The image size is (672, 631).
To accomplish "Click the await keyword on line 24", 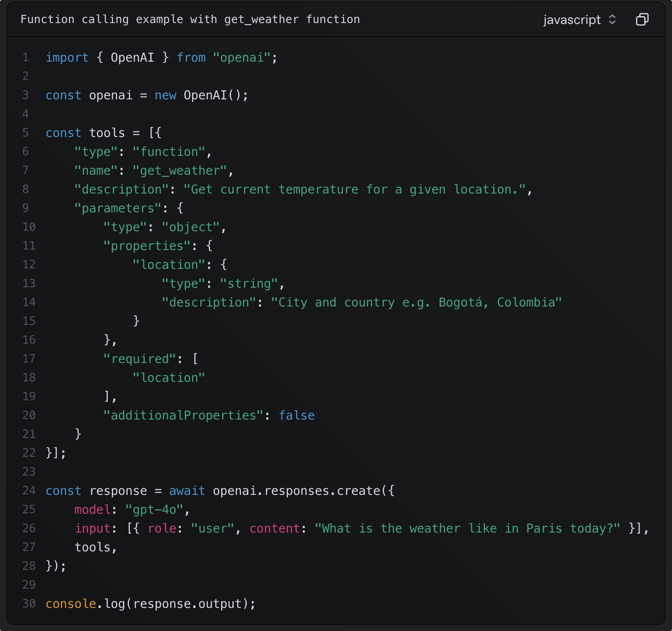I will [x=187, y=491].
